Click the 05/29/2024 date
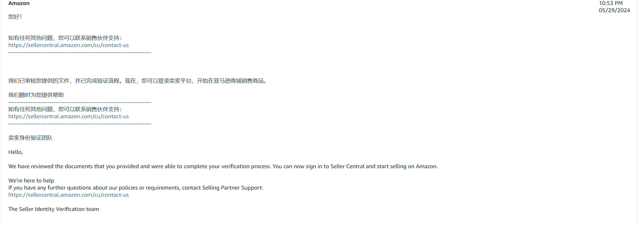 [614, 10]
